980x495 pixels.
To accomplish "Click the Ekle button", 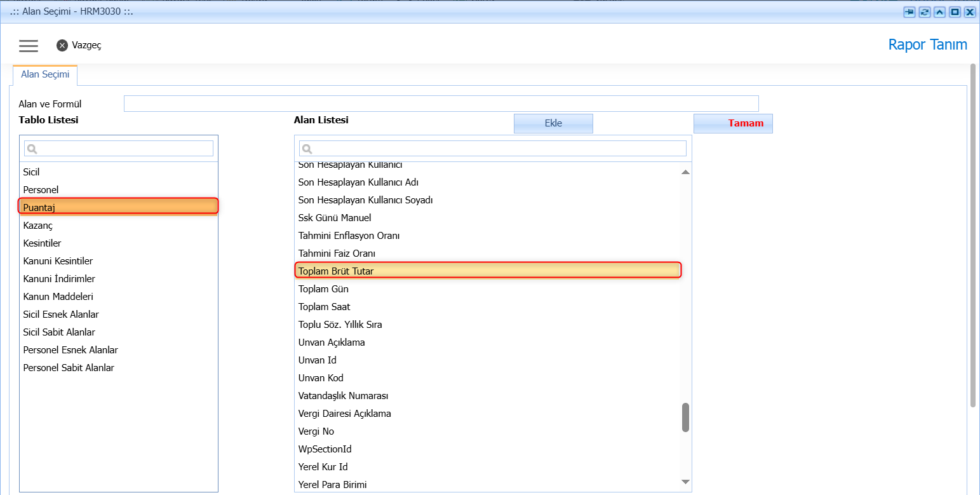I will click(x=553, y=123).
